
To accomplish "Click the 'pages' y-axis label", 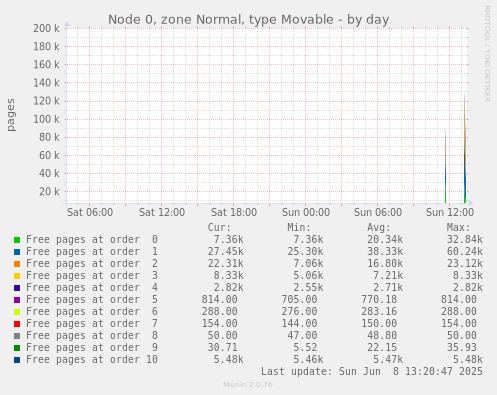I will pos(11,115).
